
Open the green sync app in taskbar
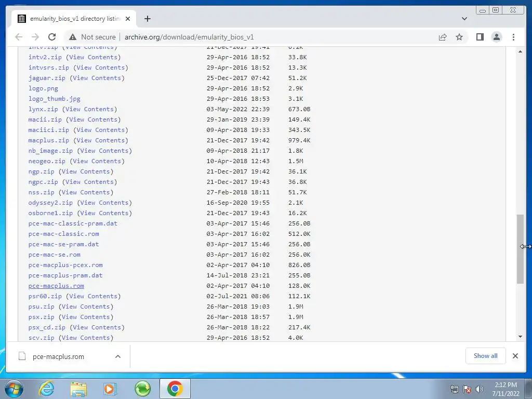[x=142, y=389]
